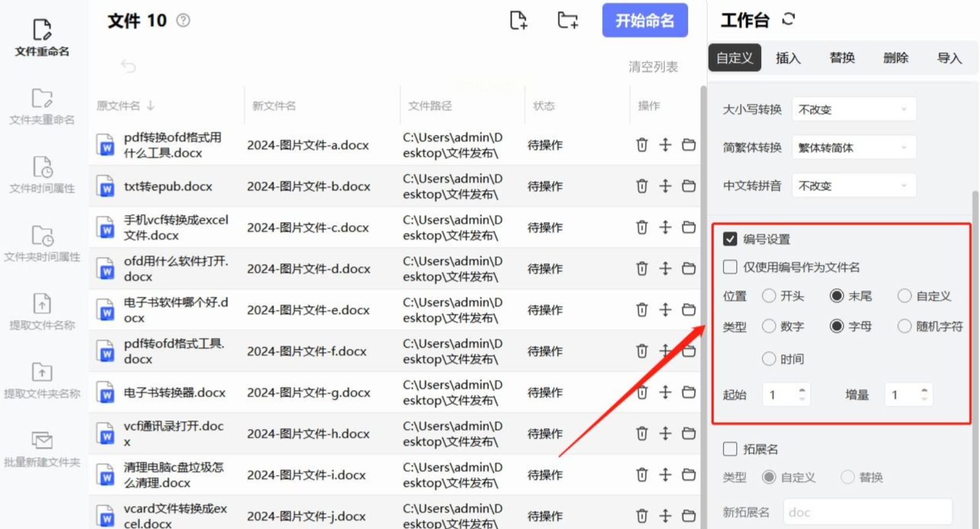Enable 仅使用编号作为文件名 checkbox
The image size is (980, 529).
(730, 267)
